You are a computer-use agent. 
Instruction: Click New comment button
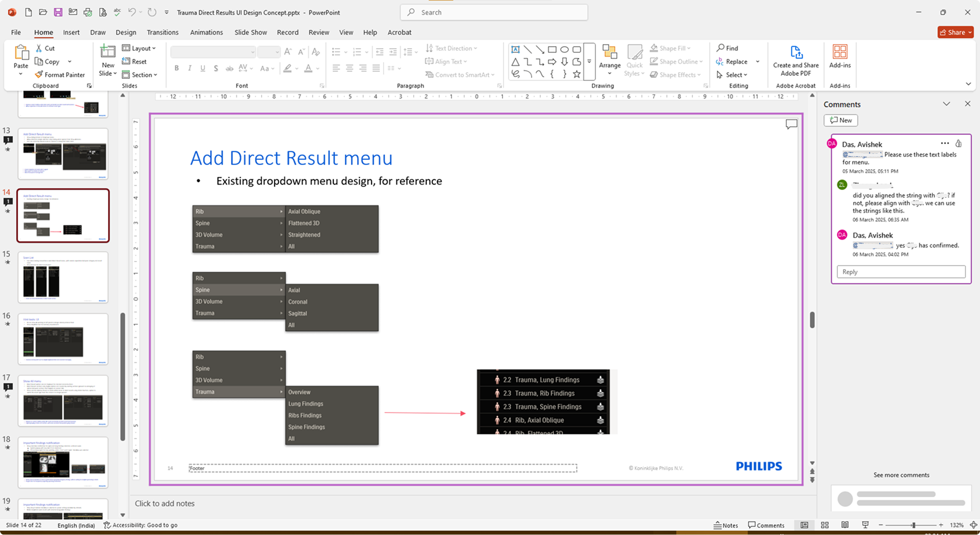[840, 120]
